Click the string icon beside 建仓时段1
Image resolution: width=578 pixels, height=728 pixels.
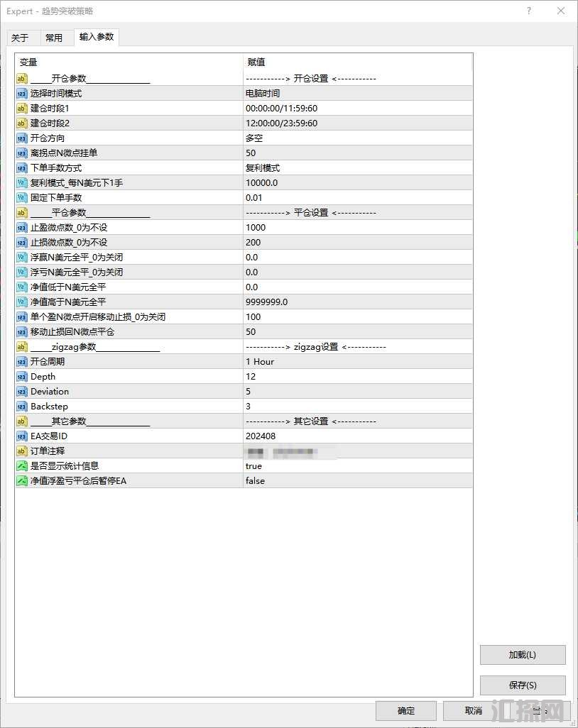point(22,109)
